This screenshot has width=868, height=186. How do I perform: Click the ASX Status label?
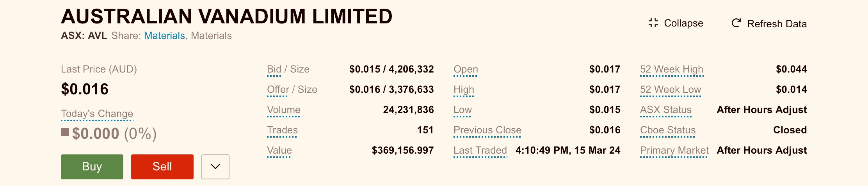(x=666, y=110)
